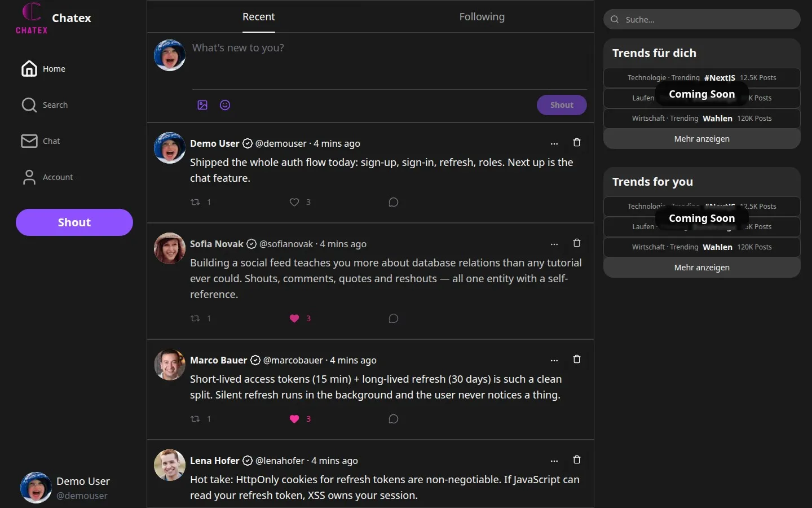Screen dimensions: 812x508
Task: Like Demo User's shout
Action: pos(294,202)
